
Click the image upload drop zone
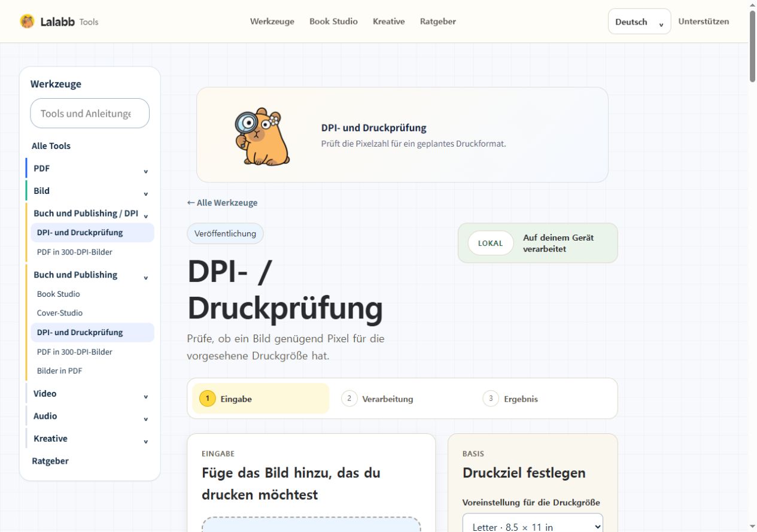(x=311, y=524)
